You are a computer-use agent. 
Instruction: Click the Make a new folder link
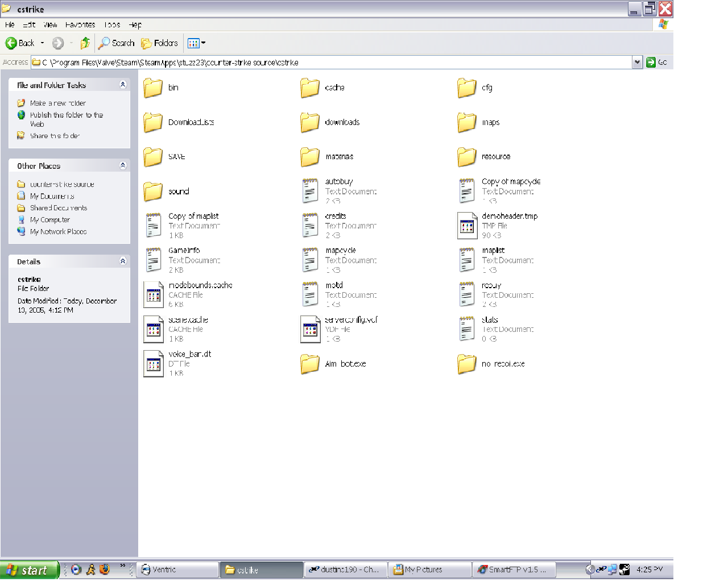coord(57,103)
